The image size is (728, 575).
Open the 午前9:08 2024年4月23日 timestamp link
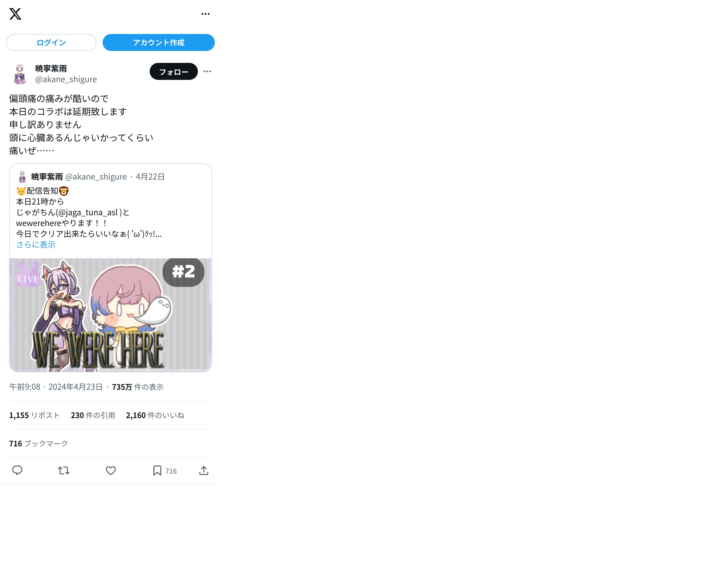click(56, 387)
